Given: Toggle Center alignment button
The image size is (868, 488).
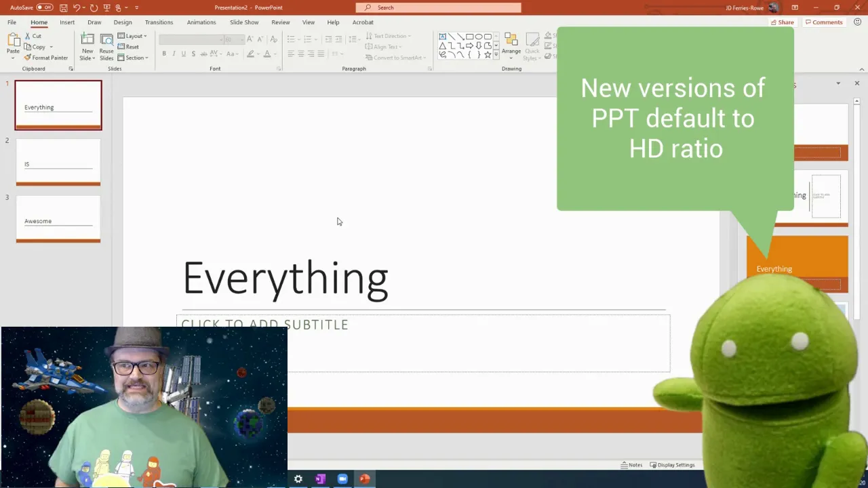Looking at the screenshot, I should tap(300, 54).
